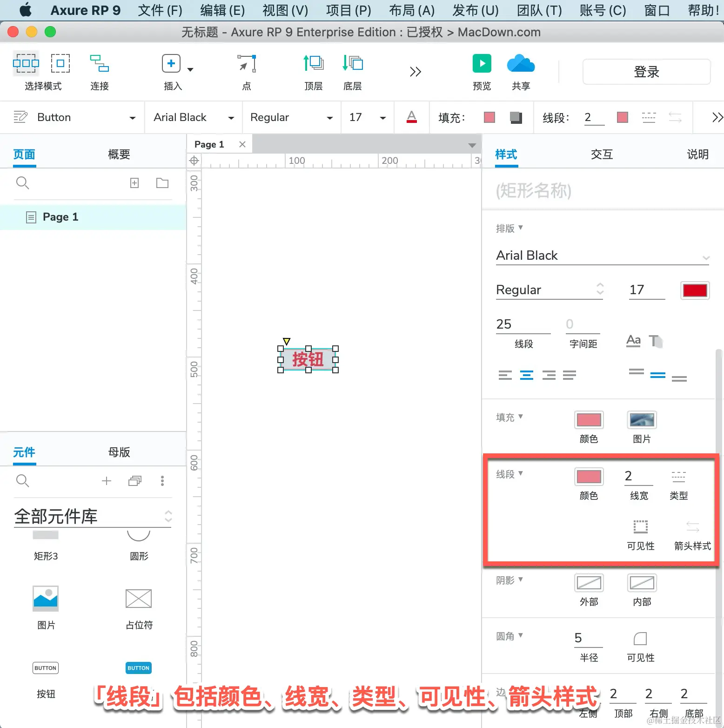Click the 共享 cloud share icon
The height and width of the screenshot is (728, 724).
tap(521, 63)
